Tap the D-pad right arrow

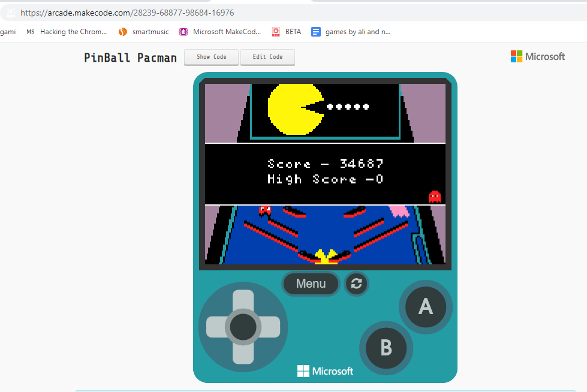[x=270, y=327]
